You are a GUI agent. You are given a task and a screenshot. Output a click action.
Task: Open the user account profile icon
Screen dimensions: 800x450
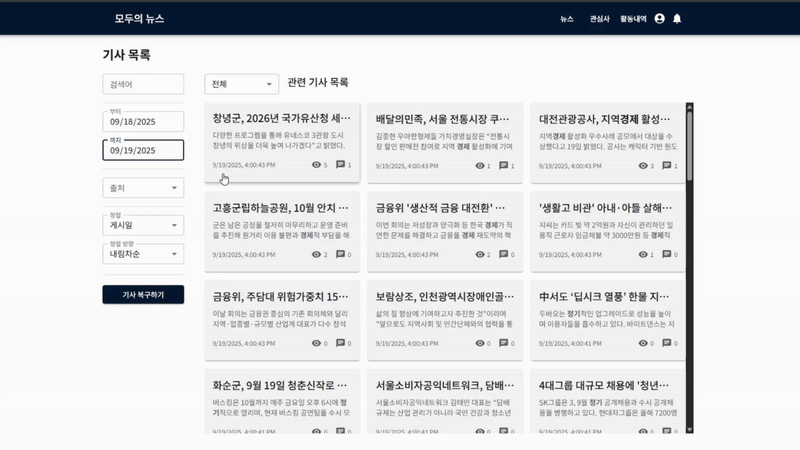659,18
